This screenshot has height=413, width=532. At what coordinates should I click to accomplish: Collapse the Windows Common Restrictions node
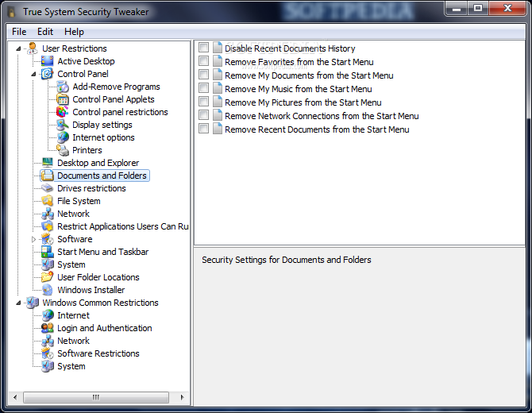(18, 303)
